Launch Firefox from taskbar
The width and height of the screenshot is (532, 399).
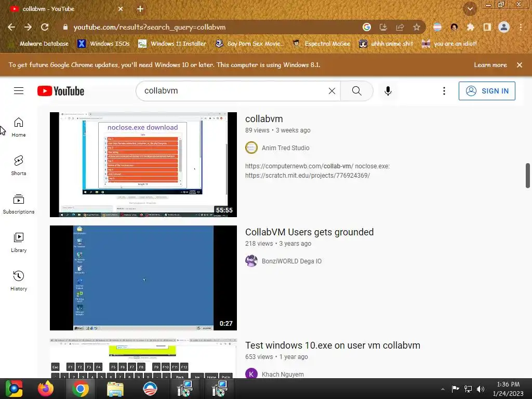coord(46,389)
